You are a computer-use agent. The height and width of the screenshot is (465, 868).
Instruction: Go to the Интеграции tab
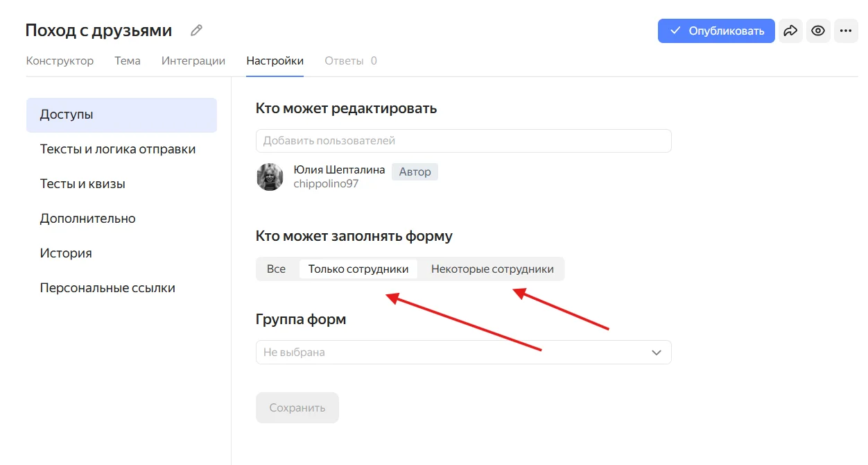click(x=193, y=60)
